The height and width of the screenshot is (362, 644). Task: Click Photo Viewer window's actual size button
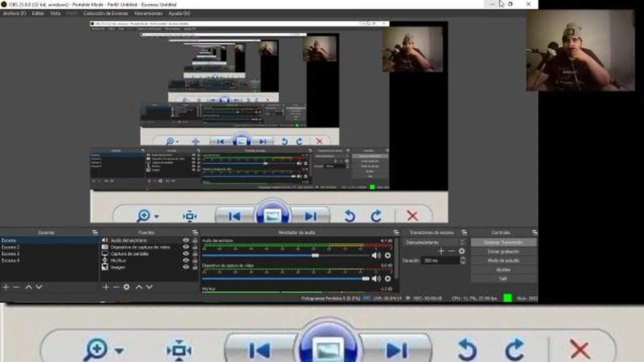179,349
